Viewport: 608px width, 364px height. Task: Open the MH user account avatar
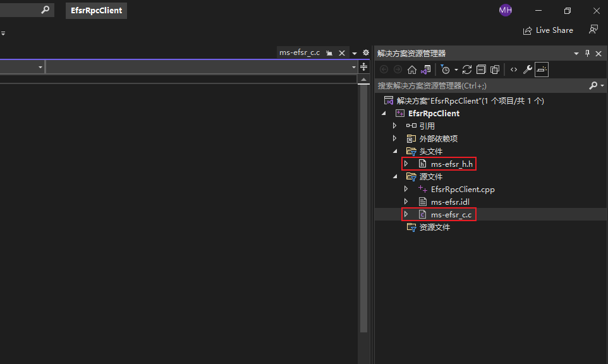click(505, 11)
